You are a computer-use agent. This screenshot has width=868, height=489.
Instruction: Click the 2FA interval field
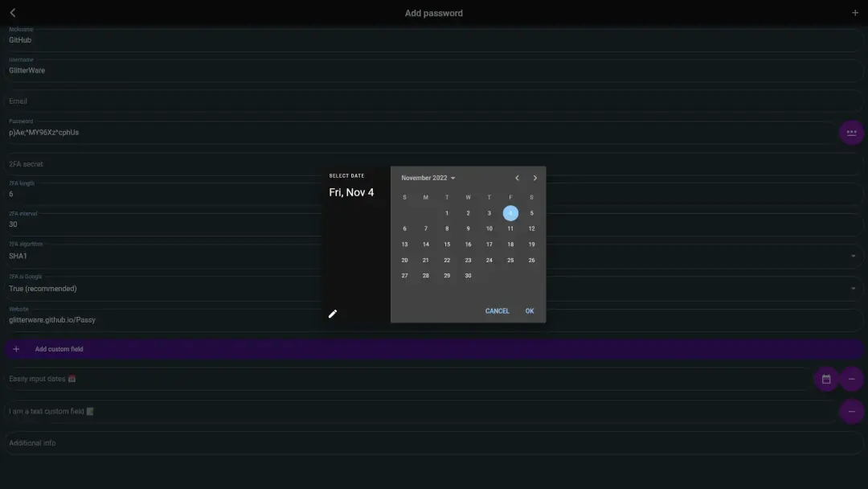point(434,224)
